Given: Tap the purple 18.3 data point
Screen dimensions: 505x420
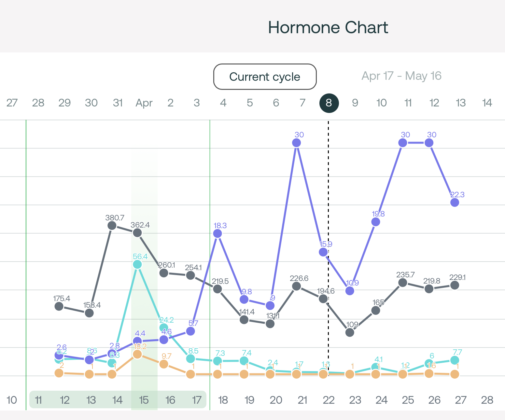Looking at the screenshot, I should click(217, 233).
